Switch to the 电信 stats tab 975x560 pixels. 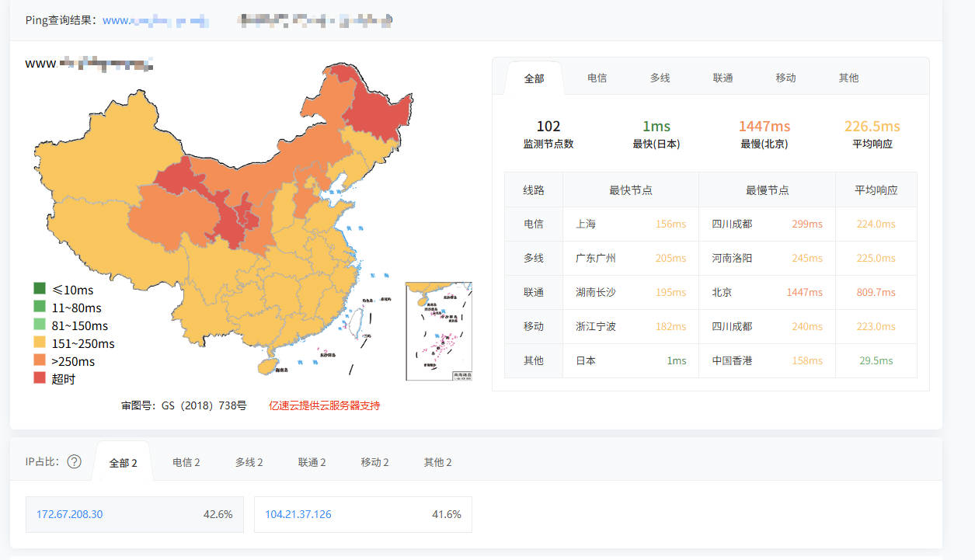[597, 78]
